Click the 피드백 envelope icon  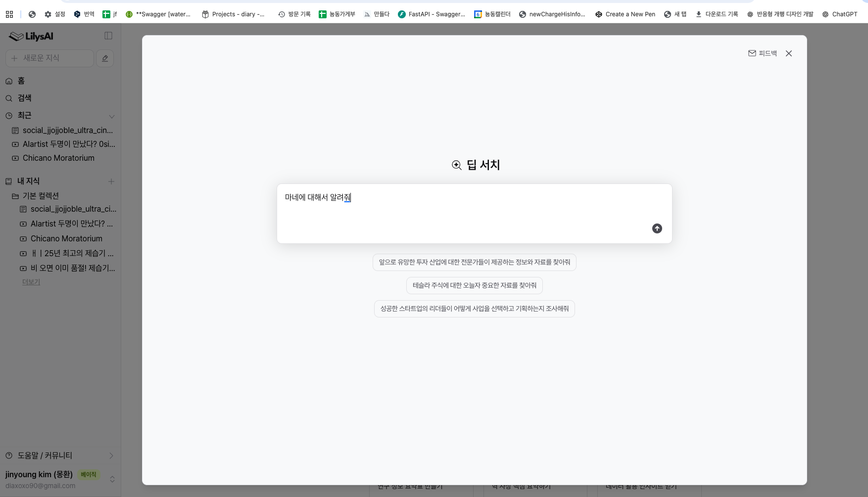coord(753,53)
